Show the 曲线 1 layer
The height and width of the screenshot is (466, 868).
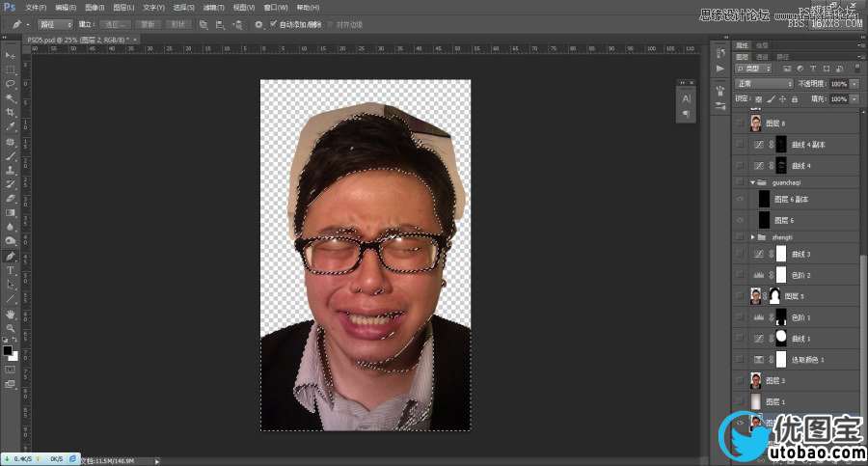click(740, 338)
